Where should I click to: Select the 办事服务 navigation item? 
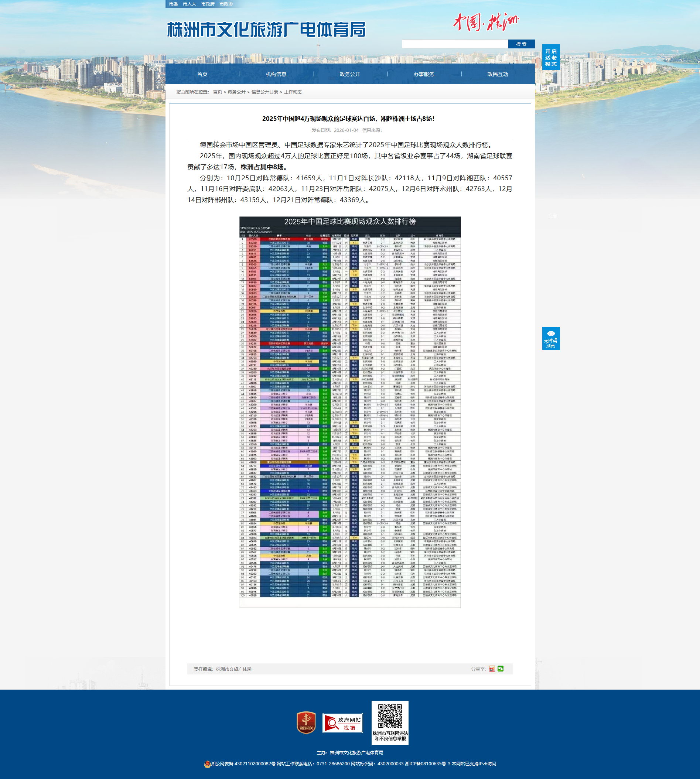point(423,74)
